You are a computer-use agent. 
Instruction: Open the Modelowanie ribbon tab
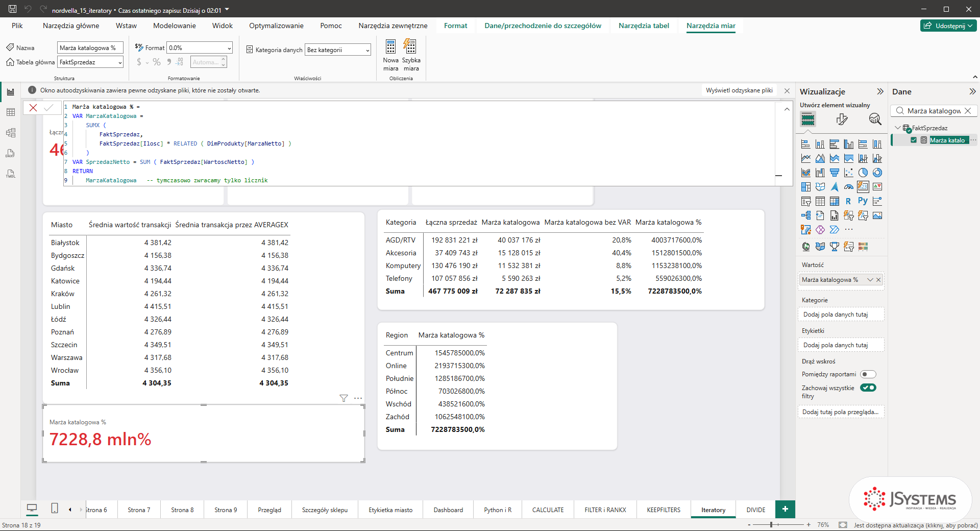[175, 26]
